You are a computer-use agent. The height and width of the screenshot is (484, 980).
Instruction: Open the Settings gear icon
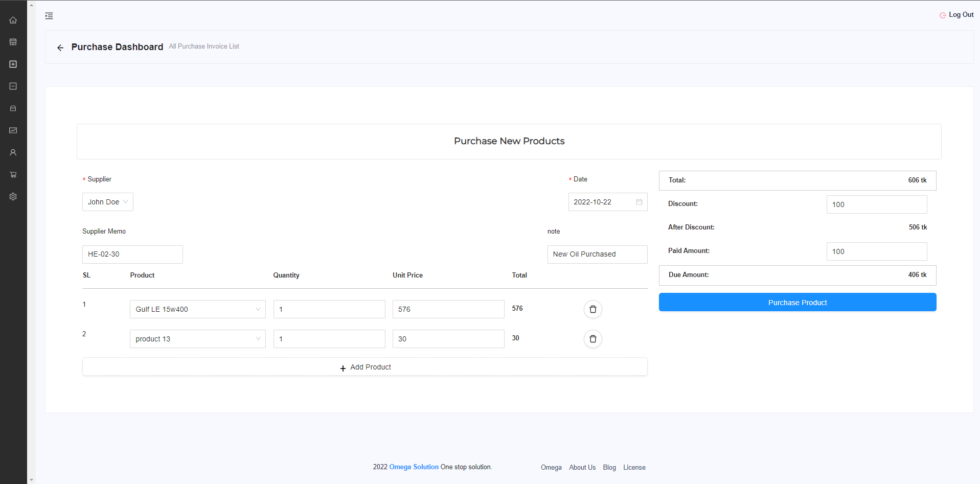tap(13, 196)
